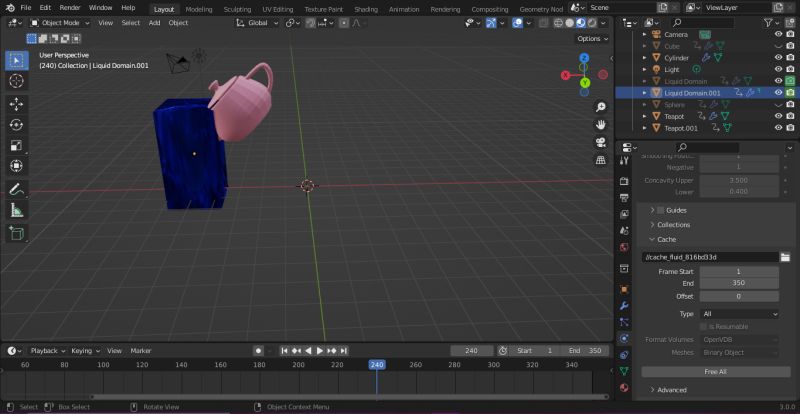Image resolution: width=800 pixels, height=414 pixels.
Task: Toggle Teapot.001 render camera icon
Action: (790, 128)
